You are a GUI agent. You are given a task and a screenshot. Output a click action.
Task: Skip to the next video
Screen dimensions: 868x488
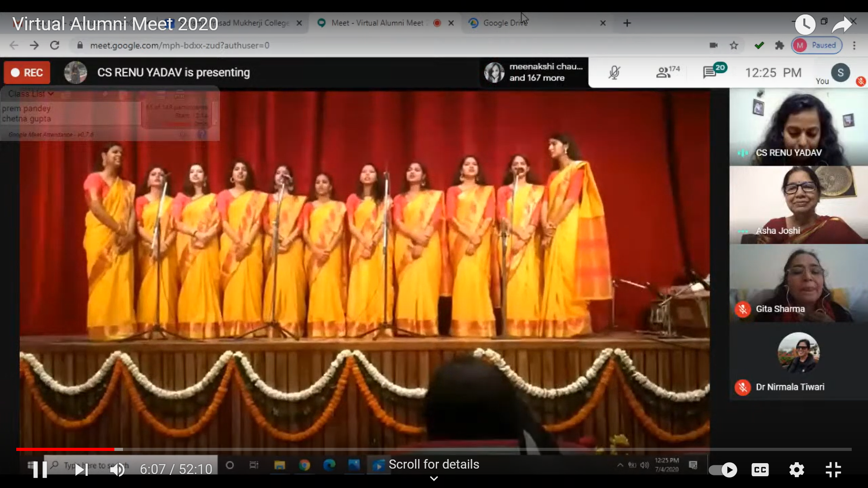point(81,469)
